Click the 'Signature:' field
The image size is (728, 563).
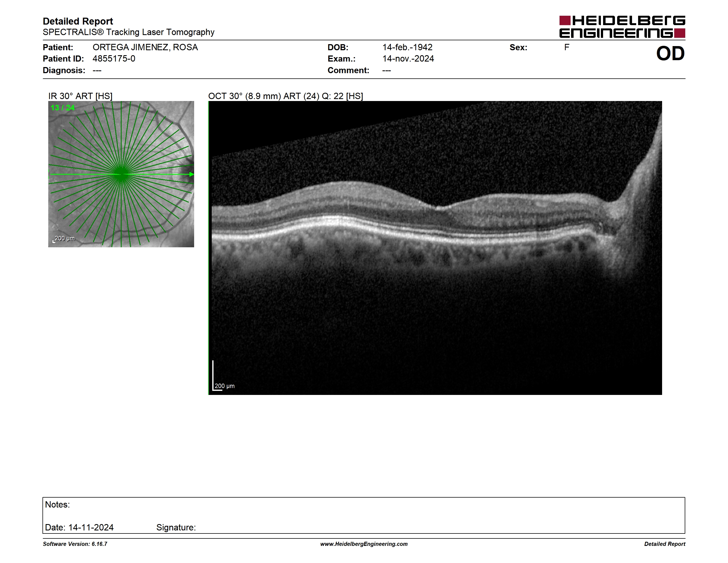coord(176,527)
